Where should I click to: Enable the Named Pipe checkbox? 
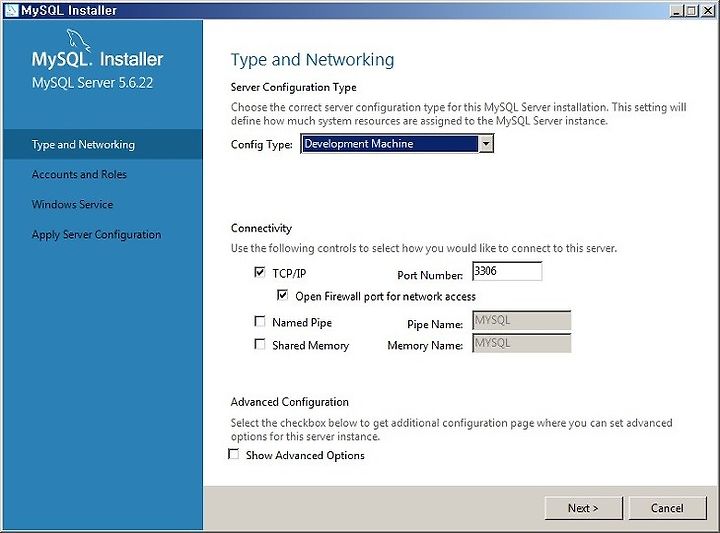(259, 321)
